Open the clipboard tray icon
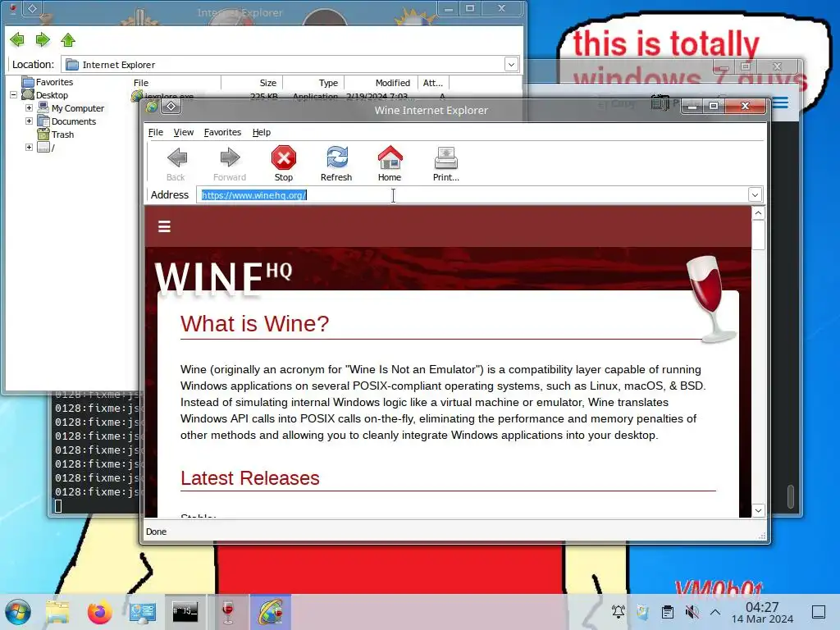This screenshot has height=630, width=840. (x=668, y=611)
